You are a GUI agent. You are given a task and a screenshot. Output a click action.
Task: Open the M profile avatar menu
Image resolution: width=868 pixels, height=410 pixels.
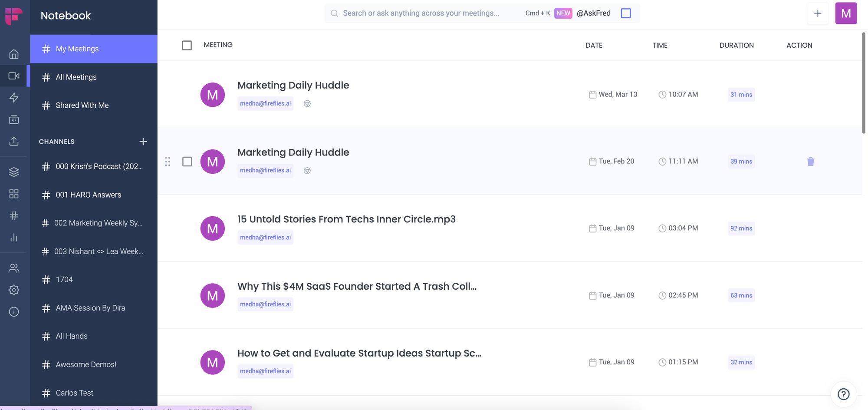click(x=846, y=13)
